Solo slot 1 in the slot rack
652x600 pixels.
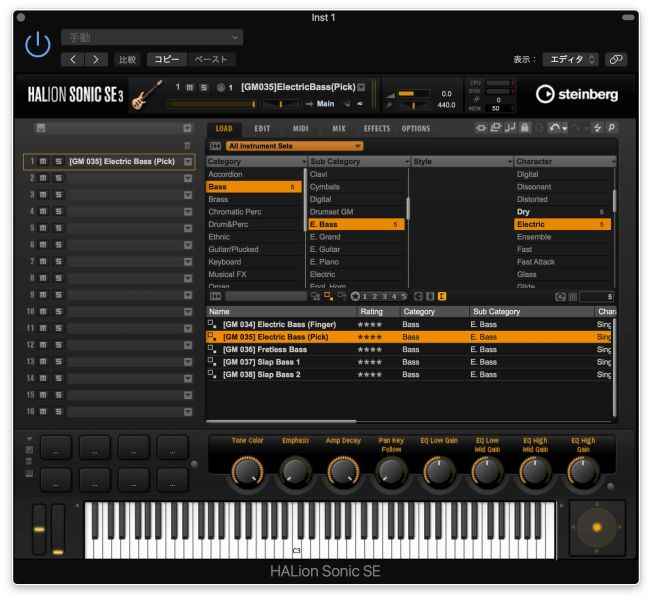point(59,161)
